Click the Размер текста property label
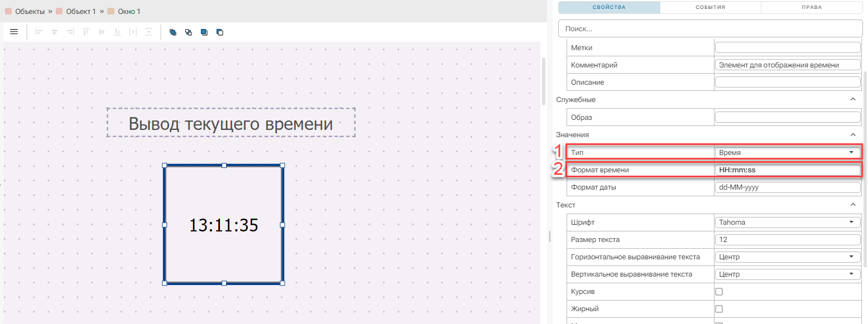The width and height of the screenshot is (868, 324). coord(595,240)
